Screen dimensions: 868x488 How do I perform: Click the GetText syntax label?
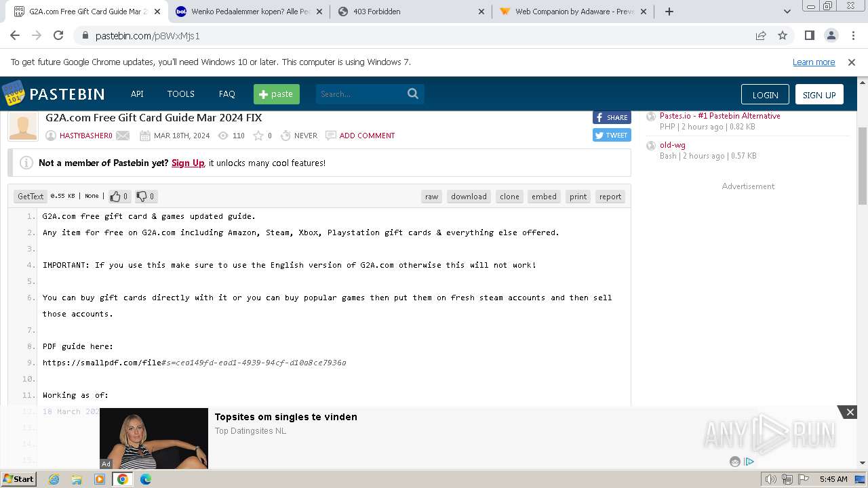(x=31, y=197)
